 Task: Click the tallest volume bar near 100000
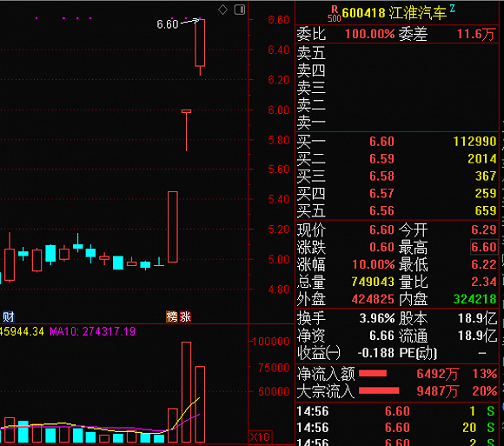pos(187,392)
